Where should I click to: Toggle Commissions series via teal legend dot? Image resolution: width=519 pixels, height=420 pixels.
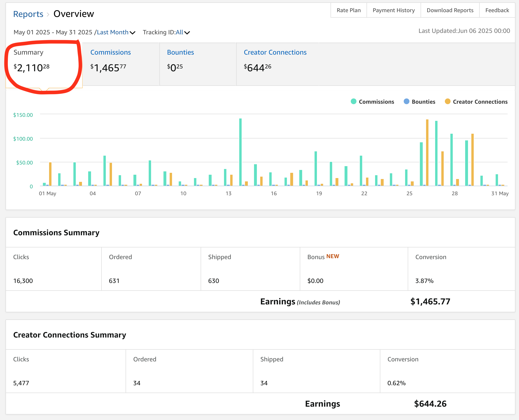click(353, 102)
